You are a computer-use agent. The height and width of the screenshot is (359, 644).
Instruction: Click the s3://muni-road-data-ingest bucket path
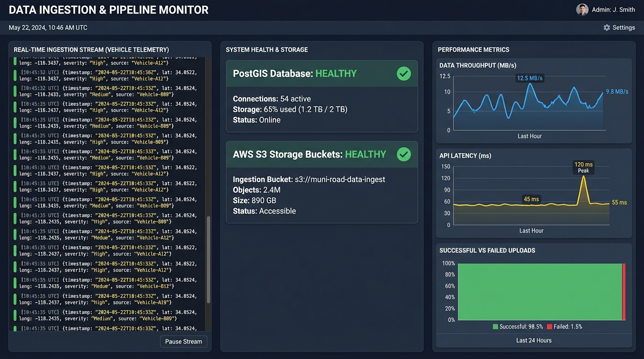pyautogui.click(x=340, y=179)
